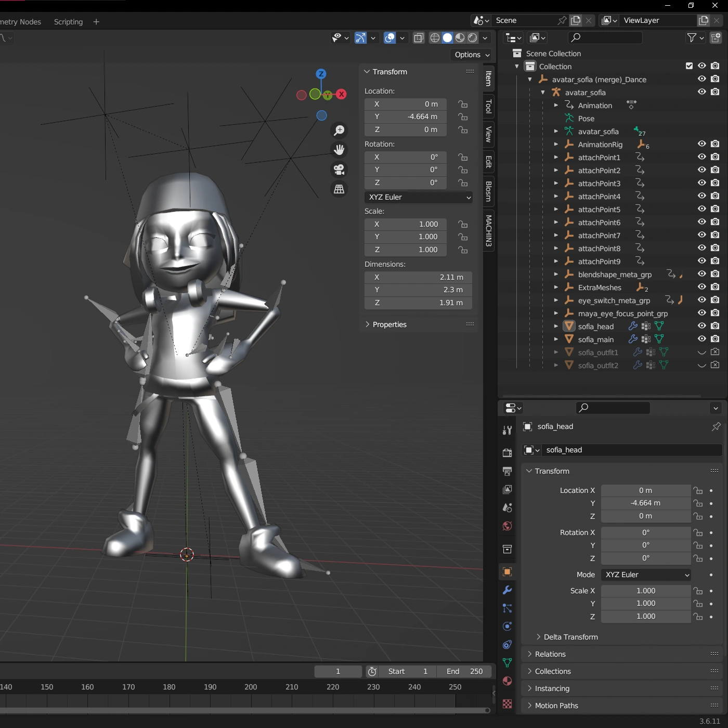Expand the Delta Transform section

coord(570,637)
